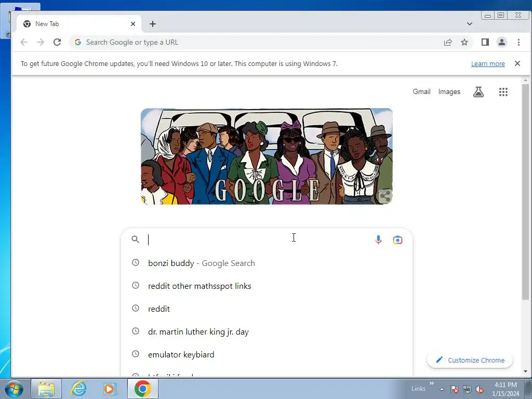Reload the page with the refresh icon
The height and width of the screenshot is (399, 532).
click(57, 42)
